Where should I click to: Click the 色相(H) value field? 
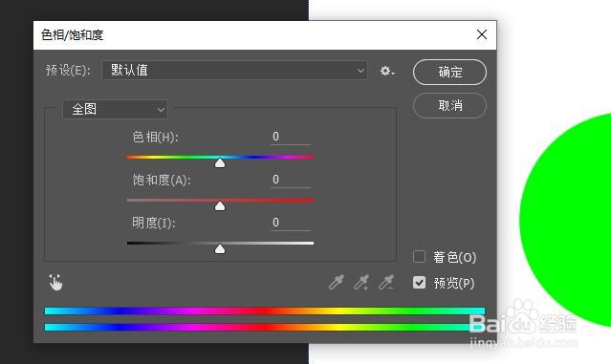291,137
